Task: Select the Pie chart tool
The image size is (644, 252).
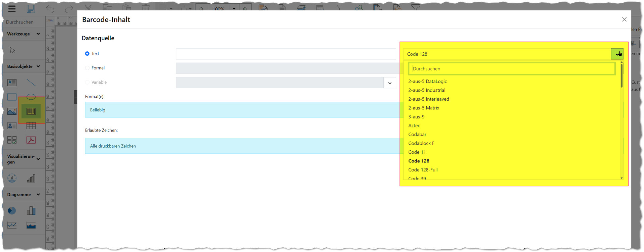Action: coord(12,211)
